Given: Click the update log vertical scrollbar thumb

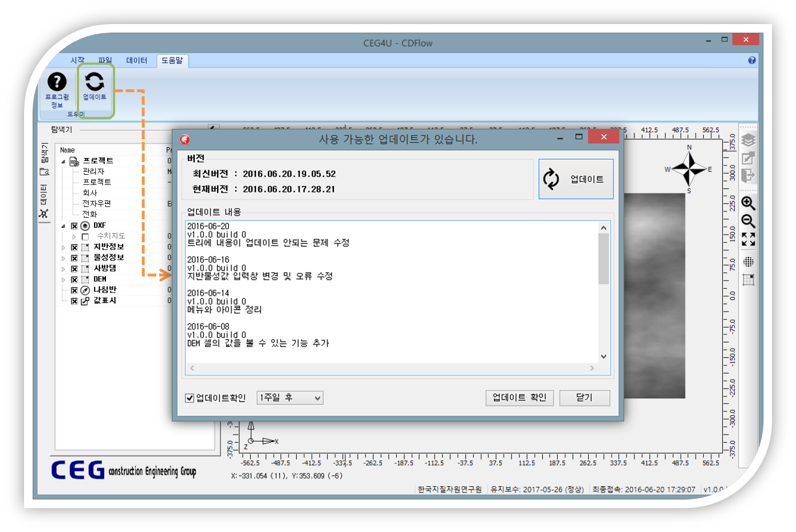Looking at the screenshot, I should (604, 259).
